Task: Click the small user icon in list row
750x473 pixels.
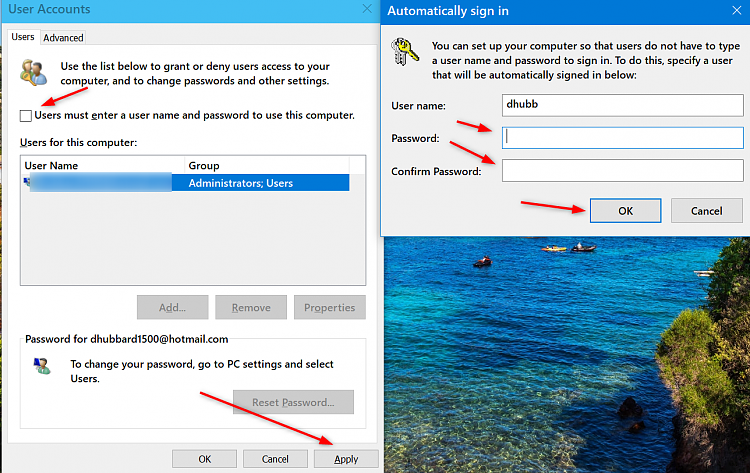Action: 26,182
